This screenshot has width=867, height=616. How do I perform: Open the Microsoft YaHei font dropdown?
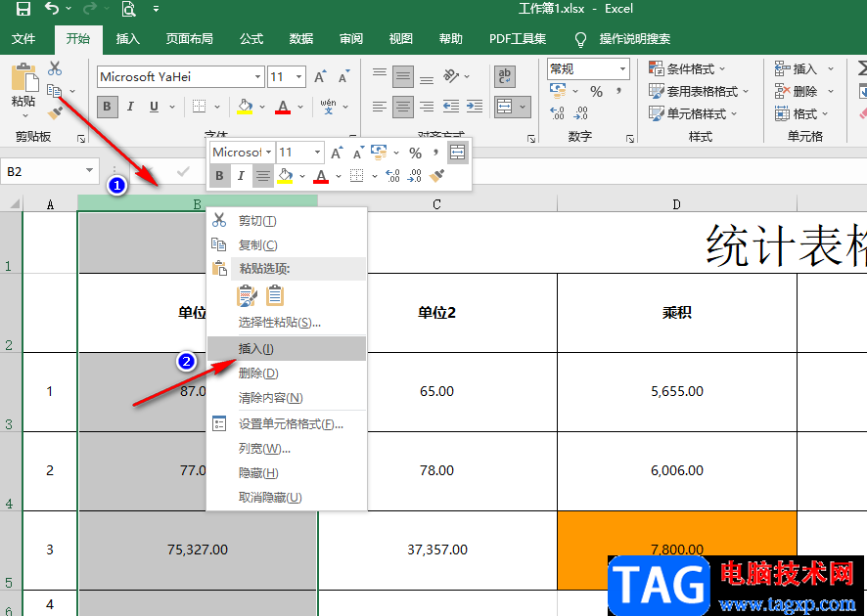(257, 77)
